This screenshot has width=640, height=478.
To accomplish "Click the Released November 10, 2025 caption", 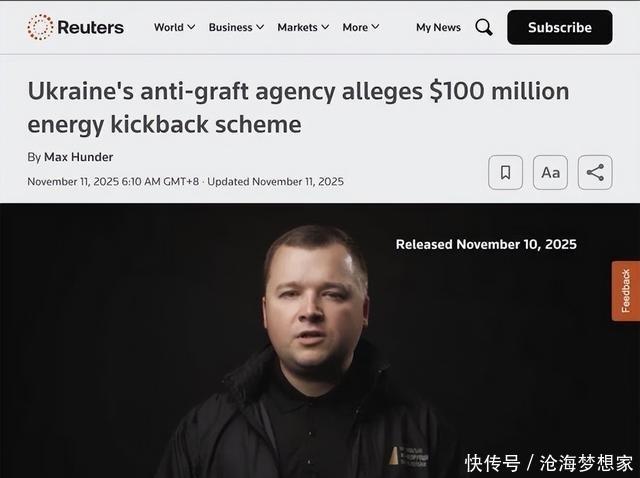I will tap(486, 244).
